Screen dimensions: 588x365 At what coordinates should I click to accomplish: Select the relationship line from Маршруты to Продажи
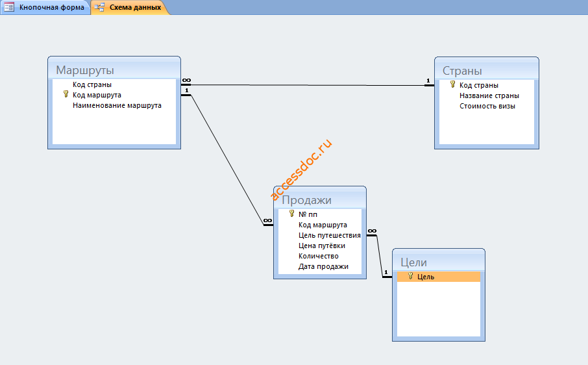227,159
